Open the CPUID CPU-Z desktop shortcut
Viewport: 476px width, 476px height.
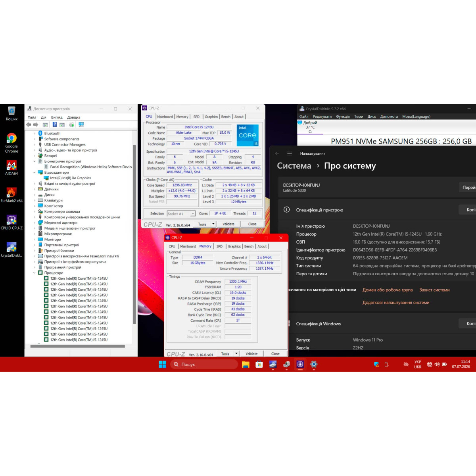[12, 222]
